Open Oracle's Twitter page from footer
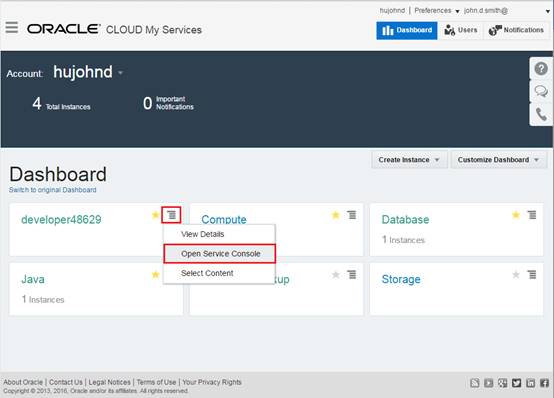Viewport: 554px width, 398px height. click(516, 383)
